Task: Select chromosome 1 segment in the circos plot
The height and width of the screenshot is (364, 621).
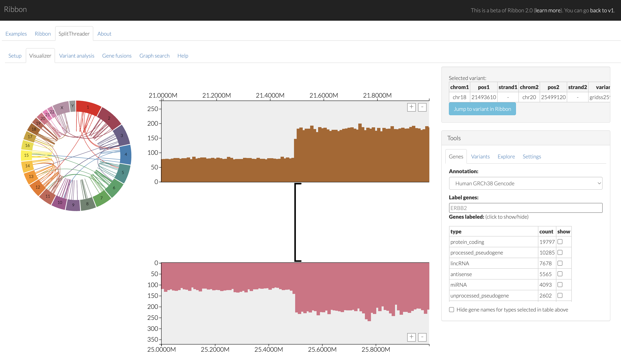Action: tap(88, 107)
